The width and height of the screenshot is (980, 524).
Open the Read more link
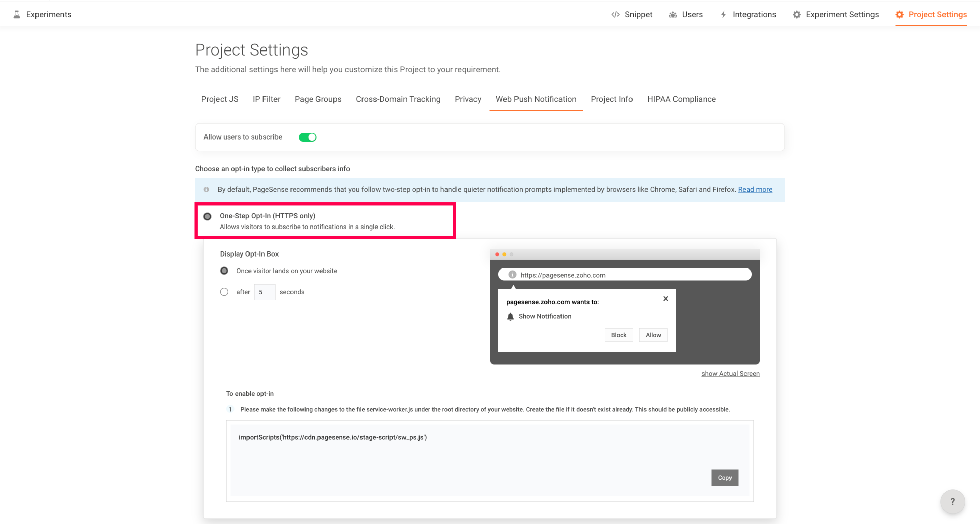755,189
